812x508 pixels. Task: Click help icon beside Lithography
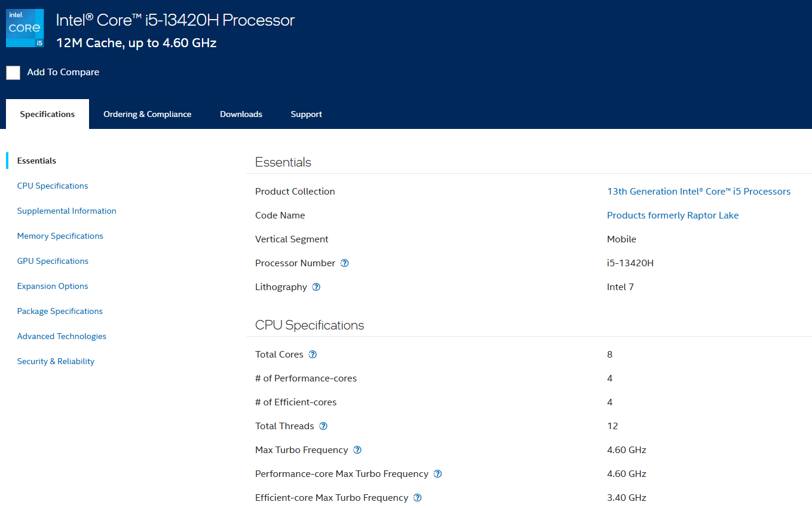pyautogui.click(x=317, y=287)
